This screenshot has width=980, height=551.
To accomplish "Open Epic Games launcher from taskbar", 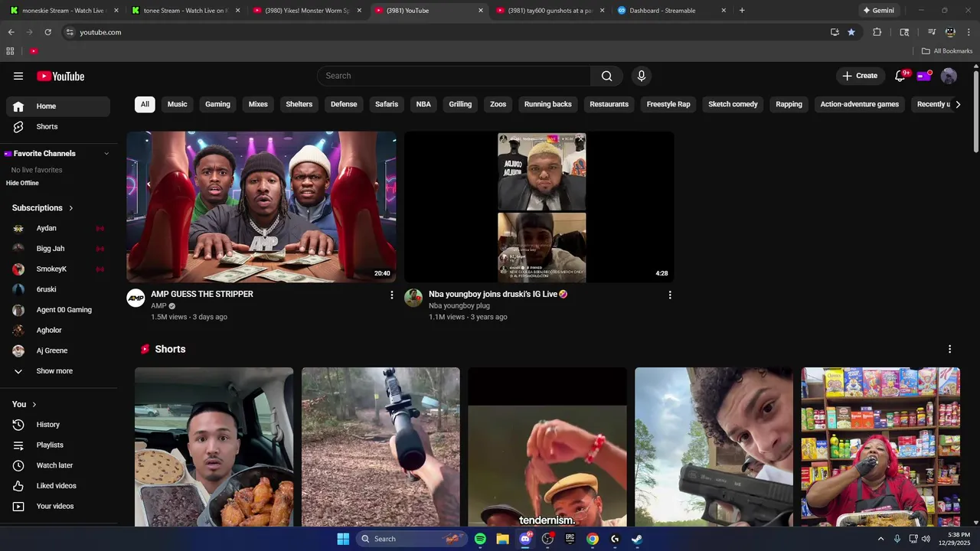I will point(570,539).
